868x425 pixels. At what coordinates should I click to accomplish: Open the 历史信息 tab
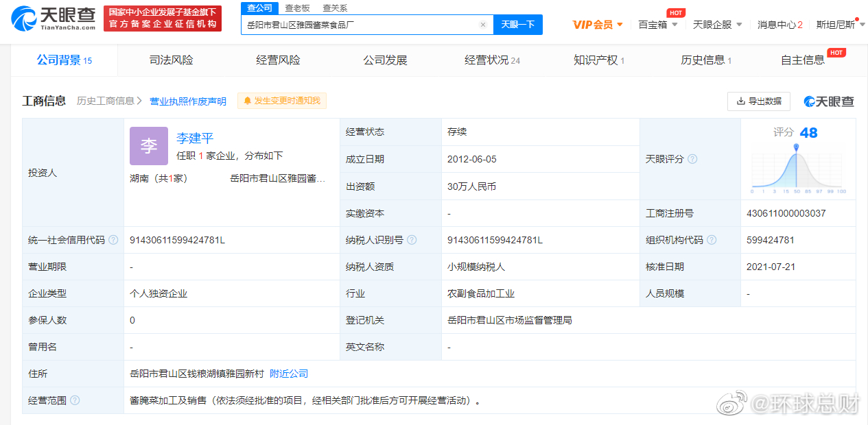(x=706, y=60)
